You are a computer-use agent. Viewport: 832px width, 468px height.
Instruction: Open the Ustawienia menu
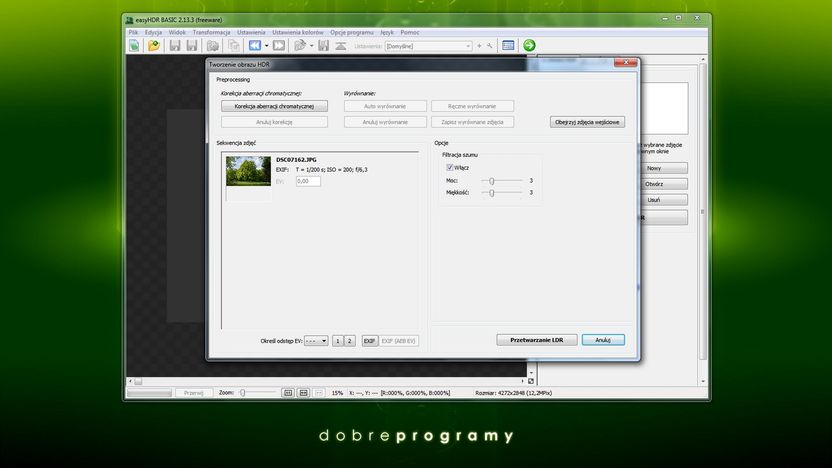coord(251,32)
